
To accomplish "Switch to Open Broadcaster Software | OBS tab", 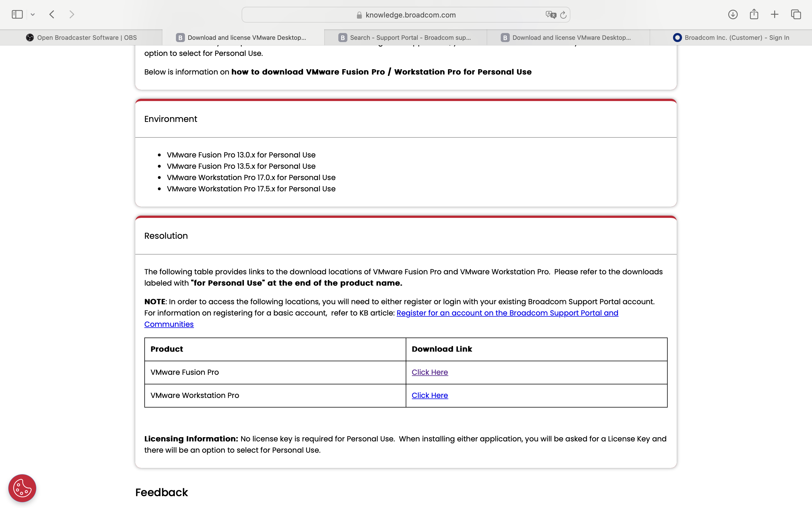I will pyautogui.click(x=81, y=38).
